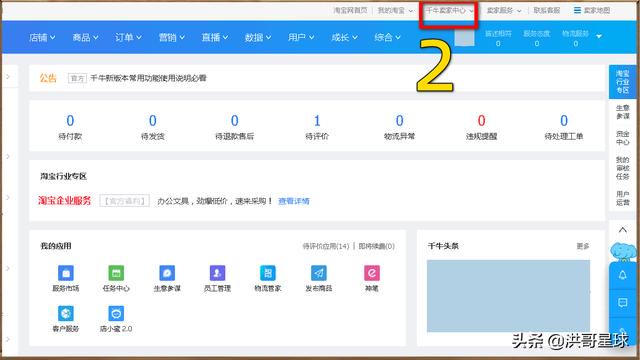Select 资金中心 in right sidebar
640x360 pixels.
click(x=622, y=138)
